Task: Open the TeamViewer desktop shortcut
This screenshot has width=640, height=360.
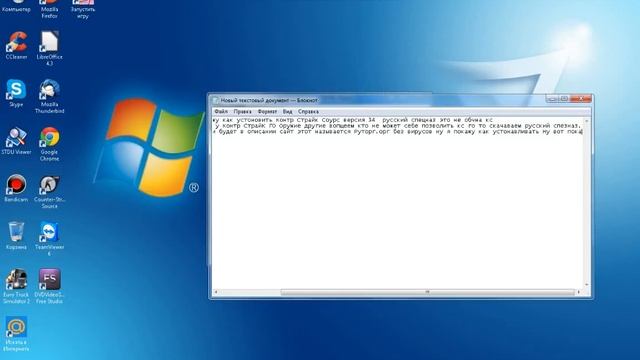Action: (49, 238)
